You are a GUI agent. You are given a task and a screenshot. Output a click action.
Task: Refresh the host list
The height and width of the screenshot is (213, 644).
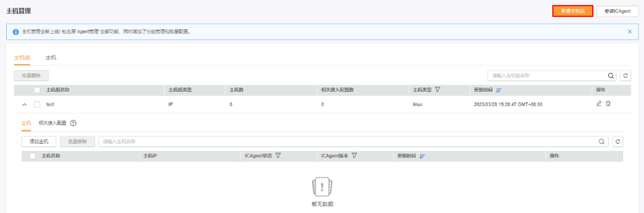click(618, 142)
